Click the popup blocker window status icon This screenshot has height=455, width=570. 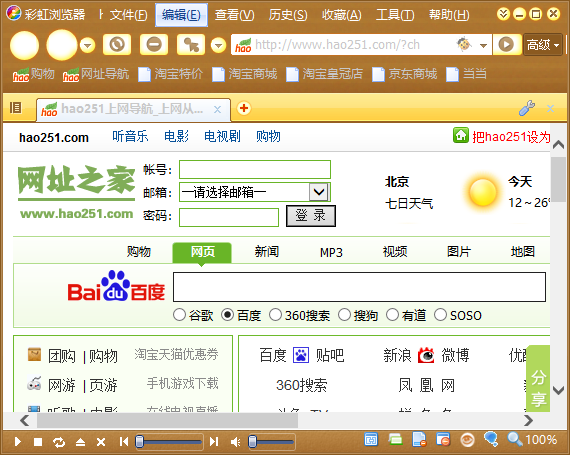[x=443, y=440]
